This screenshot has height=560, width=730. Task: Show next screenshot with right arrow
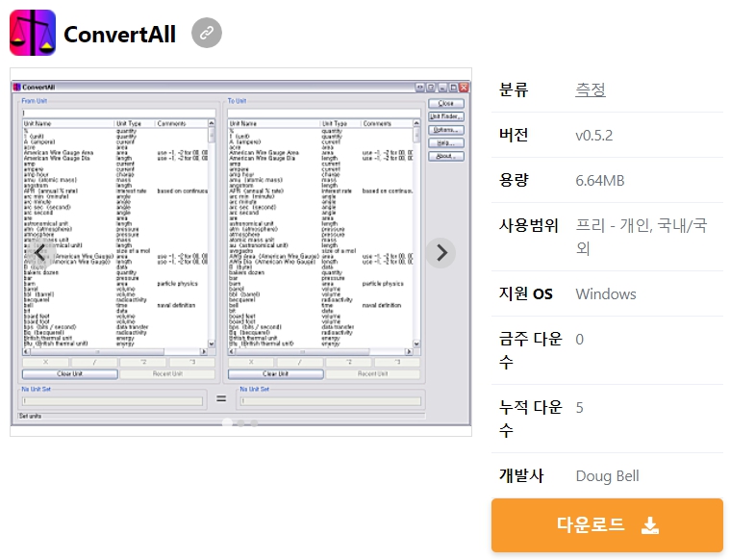(x=441, y=253)
